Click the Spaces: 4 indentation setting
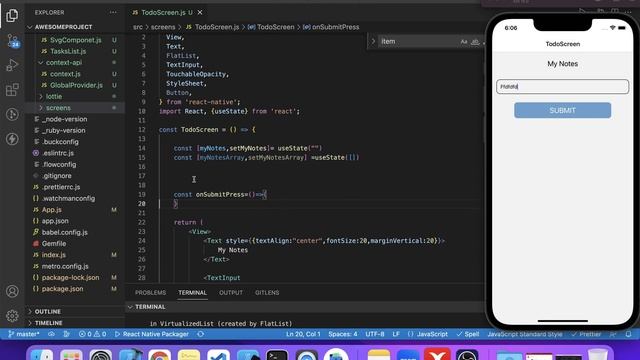Image resolution: width=640 pixels, height=360 pixels. pos(343,334)
